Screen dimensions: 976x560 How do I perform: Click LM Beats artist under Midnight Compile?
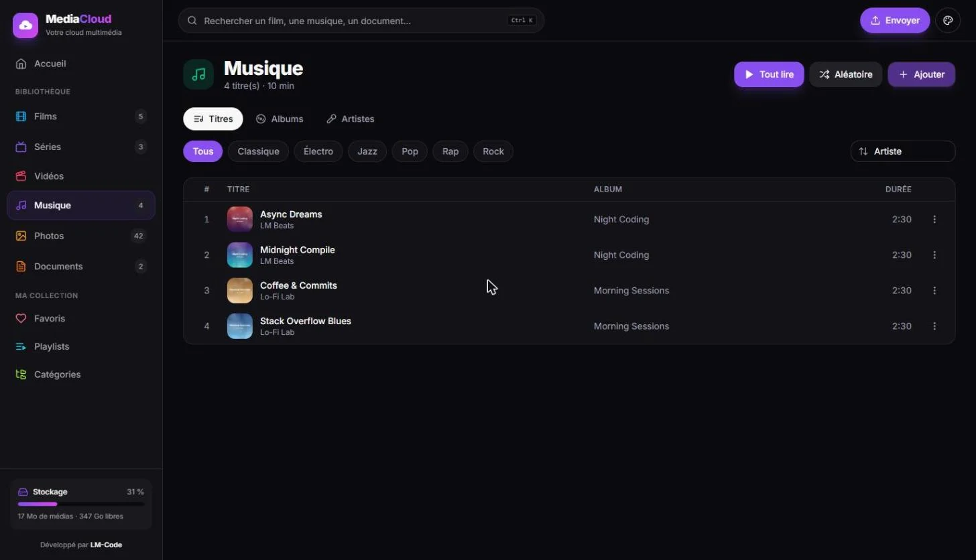[x=277, y=261]
